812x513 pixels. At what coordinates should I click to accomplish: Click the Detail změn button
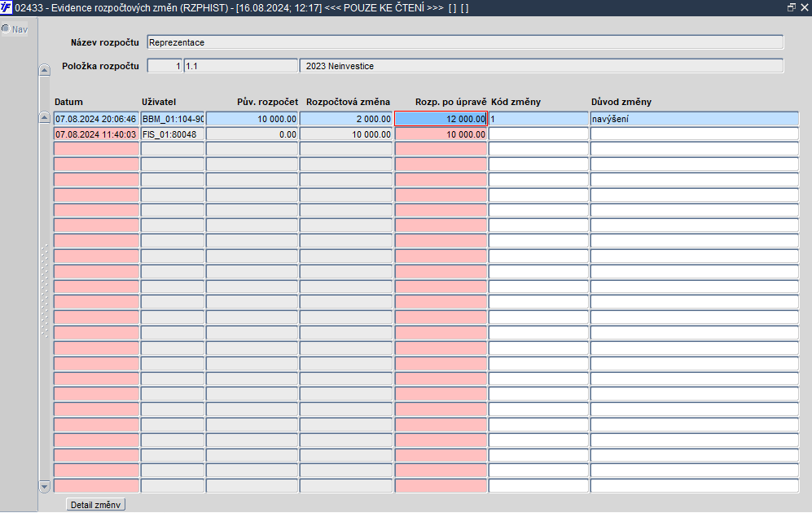[96, 505]
